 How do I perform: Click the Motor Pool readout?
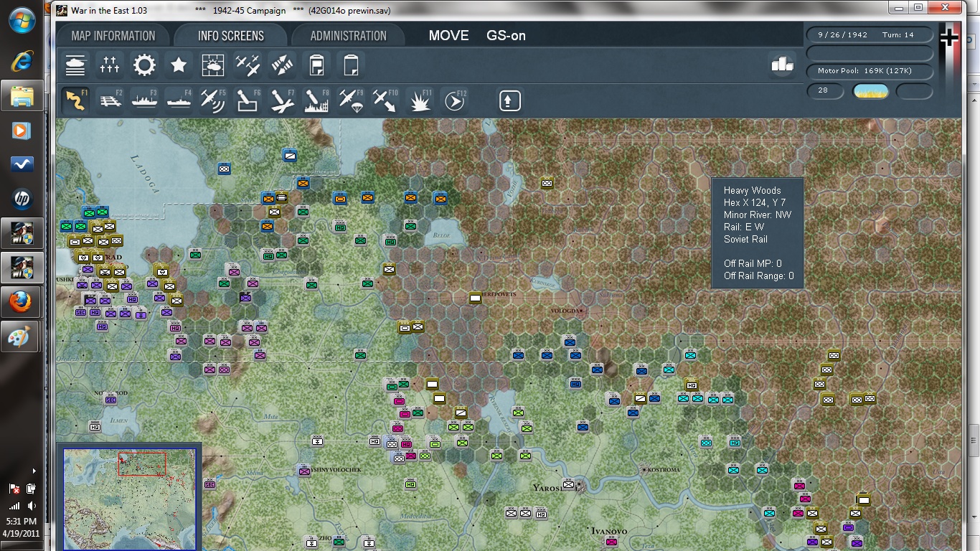click(x=870, y=71)
